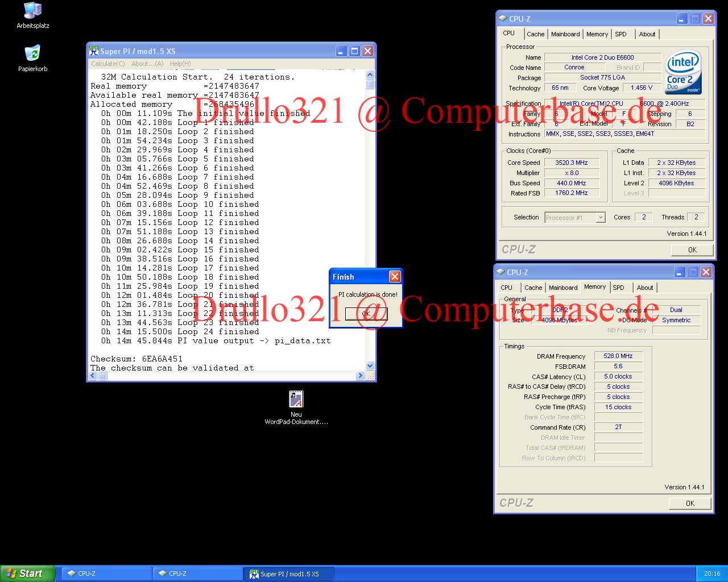This screenshot has height=582, width=728.
Task: Click the Command Rate value 2T
Action: [618, 427]
